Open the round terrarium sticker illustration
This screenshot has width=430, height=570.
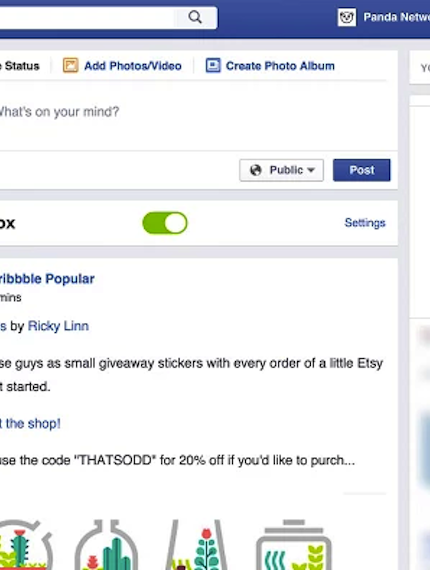24,545
